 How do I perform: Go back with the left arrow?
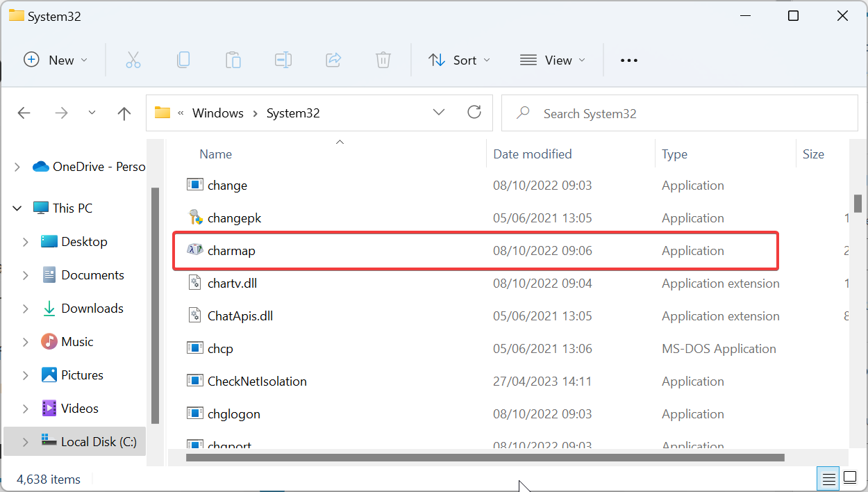pyautogui.click(x=24, y=113)
